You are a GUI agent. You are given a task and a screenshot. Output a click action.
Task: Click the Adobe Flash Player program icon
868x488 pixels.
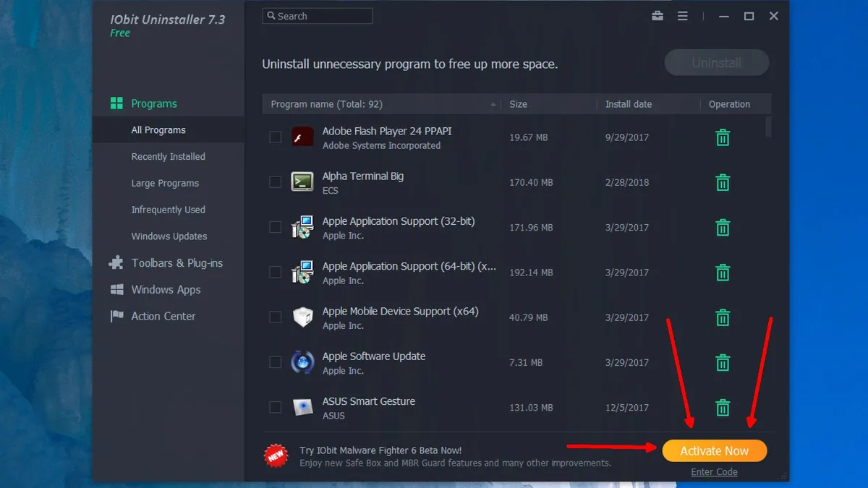click(x=302, y=137)
